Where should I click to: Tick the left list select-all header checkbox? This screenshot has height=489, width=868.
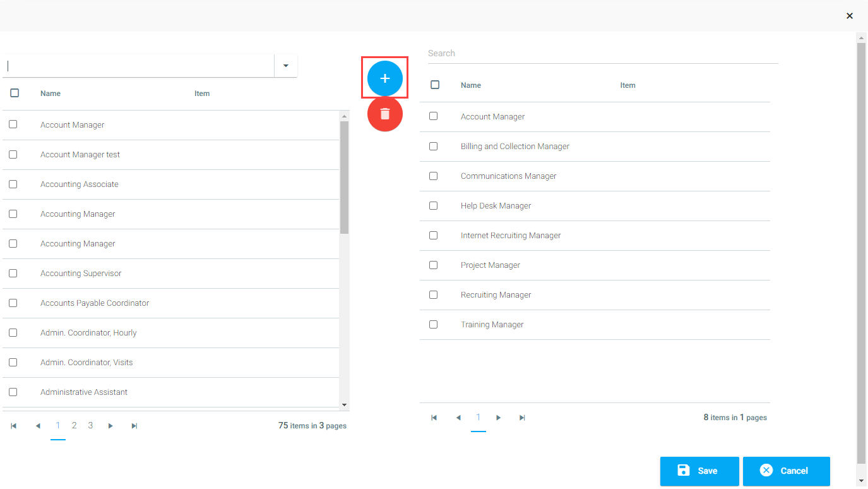point(15,93)
